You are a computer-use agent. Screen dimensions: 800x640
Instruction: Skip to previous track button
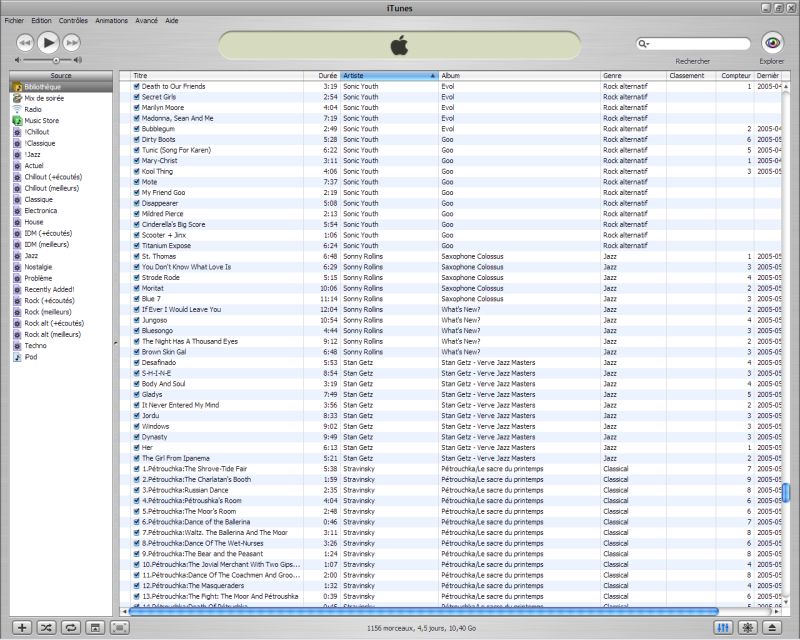pyautogui.click(x=25, y=43)
